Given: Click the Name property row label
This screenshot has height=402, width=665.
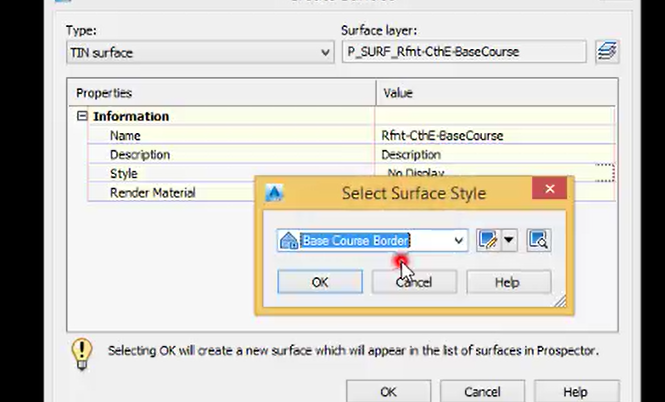Looking at the screenshot, I should click(125, 136).
